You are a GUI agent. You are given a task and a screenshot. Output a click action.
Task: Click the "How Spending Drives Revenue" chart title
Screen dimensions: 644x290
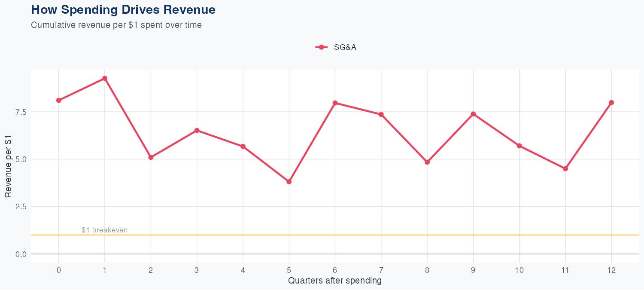[x=123, y=9]
